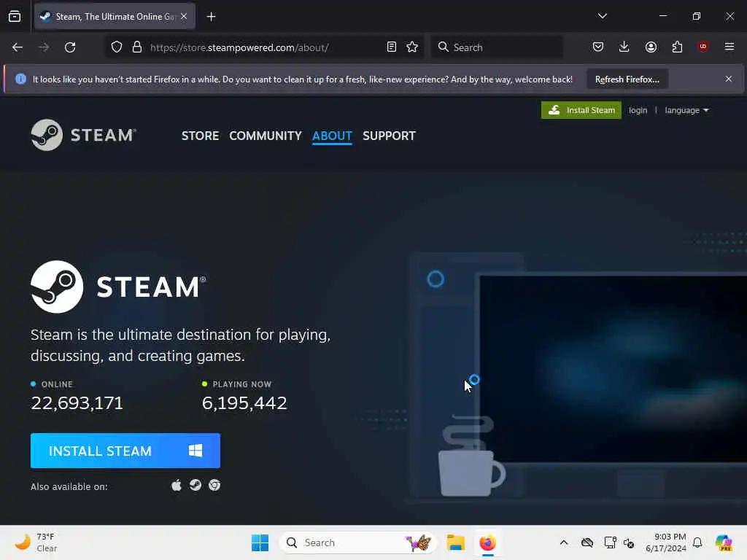The height and width of the screenshot is (560, 747).
Task: Open the SUPPORT menu
Action: 389,136
